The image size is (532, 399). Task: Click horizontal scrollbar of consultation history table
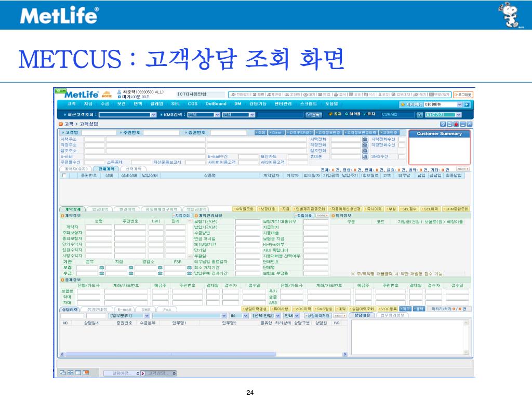tap(203, 354)
